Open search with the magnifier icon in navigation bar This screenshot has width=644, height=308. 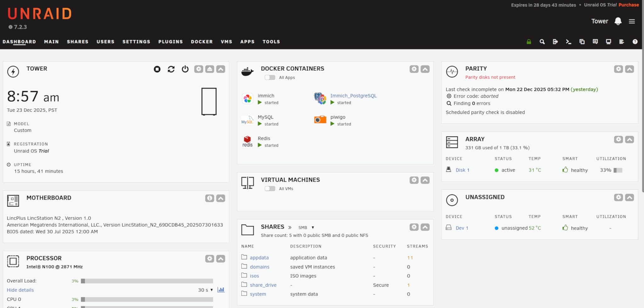(x=542, y=42)
